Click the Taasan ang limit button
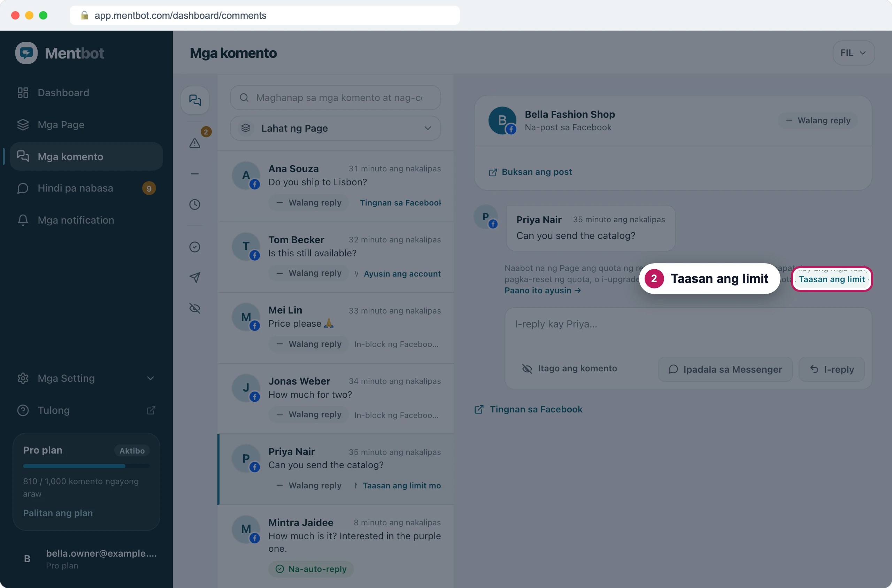 (x=832, y=279)
